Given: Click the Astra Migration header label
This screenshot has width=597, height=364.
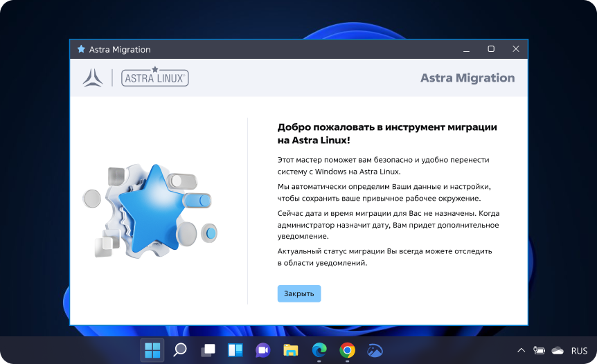Looking at the screenshot, I should [x=467, y=78].
